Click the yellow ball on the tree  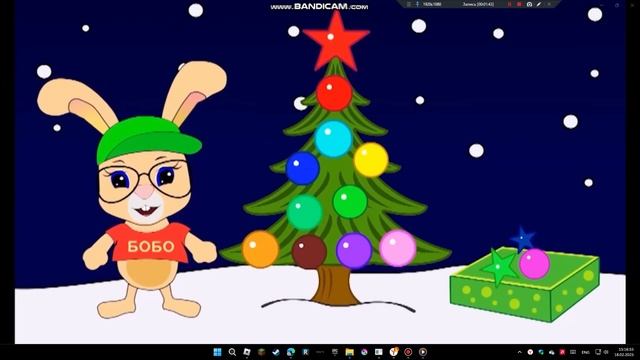tap(371, 160)
